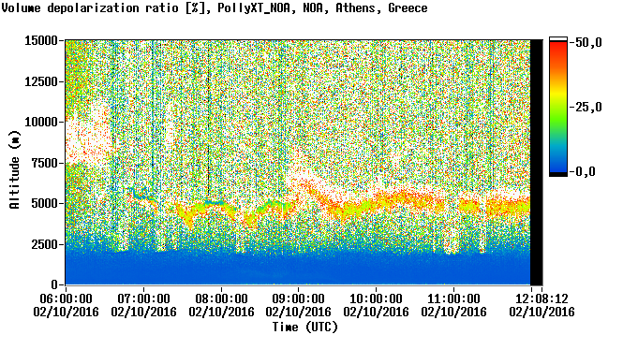623x364 pixels.
Task: Click the 5000 altitude tick label
Action: pos(45,203)
